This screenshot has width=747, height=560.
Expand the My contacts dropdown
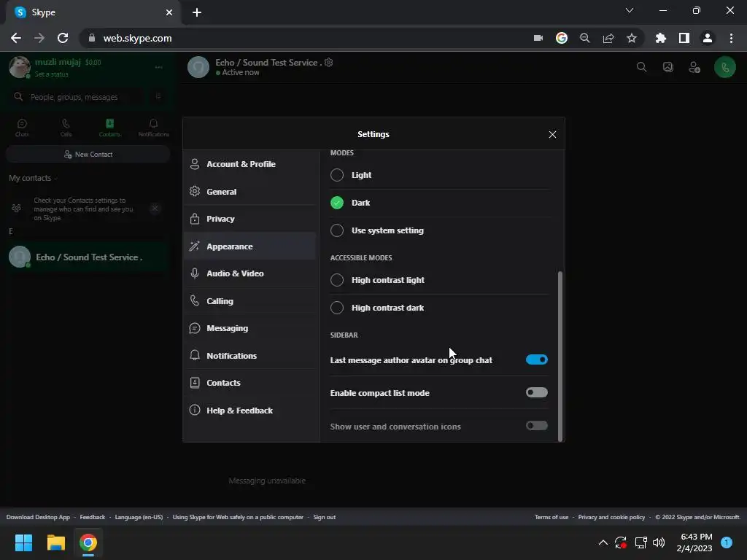34,178
